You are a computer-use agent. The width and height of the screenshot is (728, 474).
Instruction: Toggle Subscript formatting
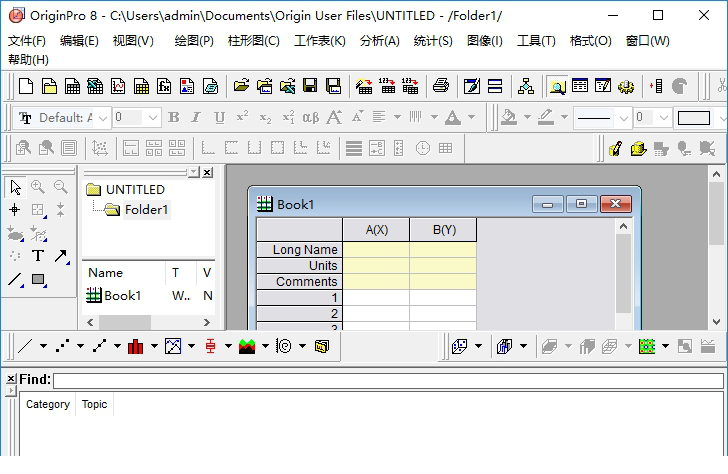265,117
